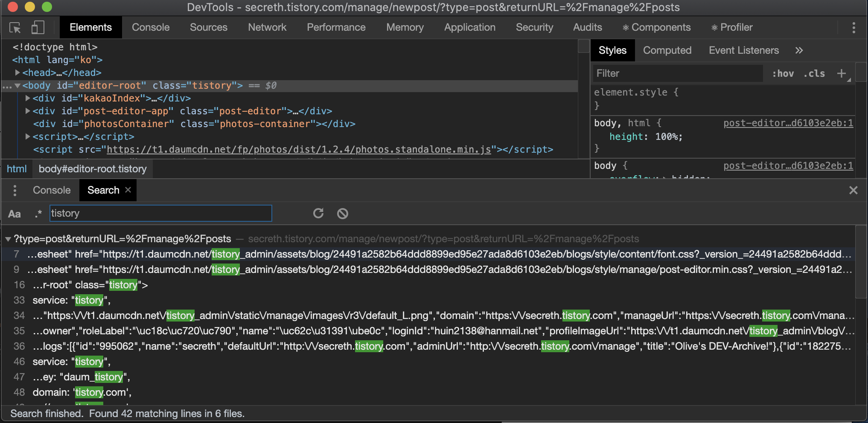The height and width of the screenshot is (423, 868).
Task: Open stylesheet link for body, html rule
Action: [788, 123]
